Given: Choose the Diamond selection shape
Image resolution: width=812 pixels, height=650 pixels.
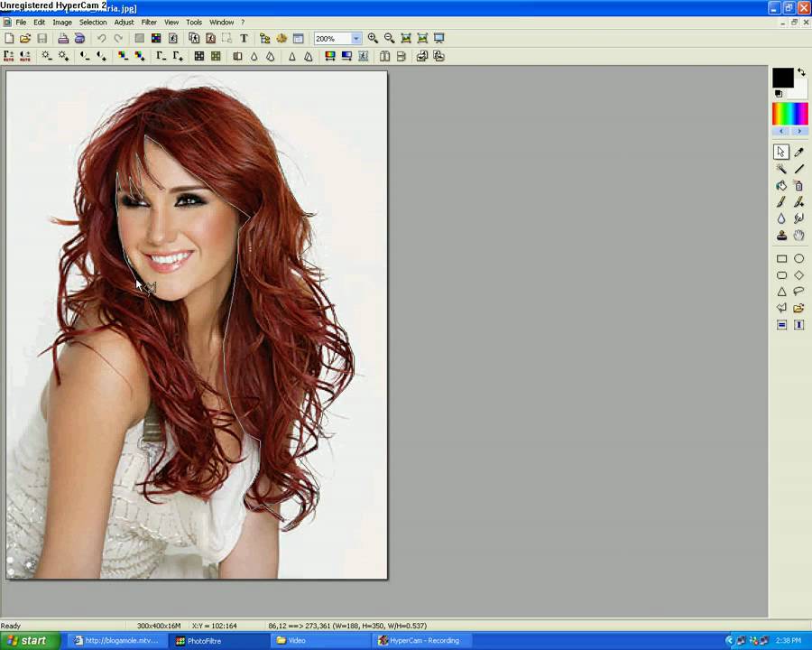Looking at the screenshot, I should pos(798,274).
